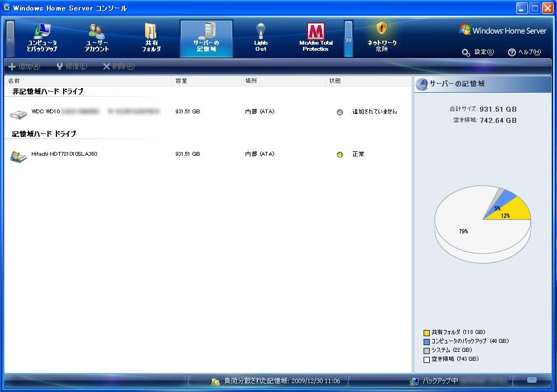Click the バックアップ中 status text
This screenshot has width=557, height=392.
point(440,381)
